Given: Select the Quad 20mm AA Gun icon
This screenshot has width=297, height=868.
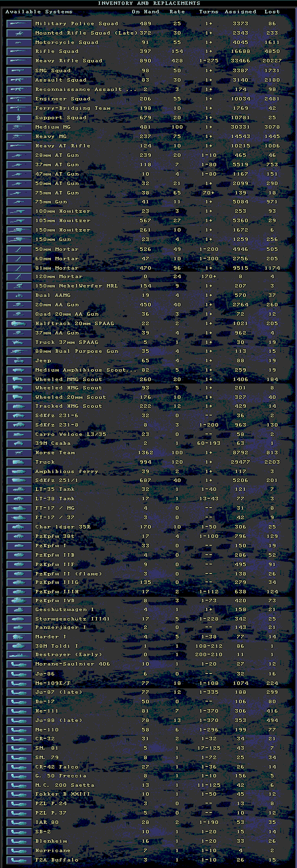Looking at the screenshot, I should coord(19,314).
